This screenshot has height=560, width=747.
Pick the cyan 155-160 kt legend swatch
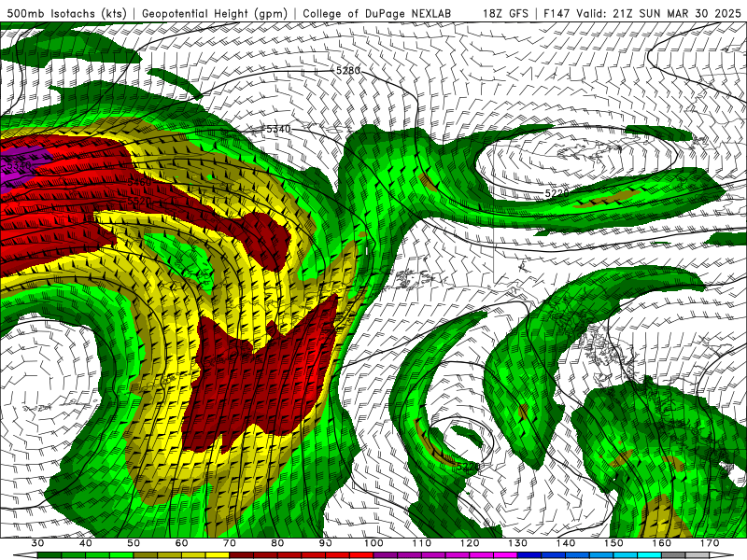pos(649,555)
